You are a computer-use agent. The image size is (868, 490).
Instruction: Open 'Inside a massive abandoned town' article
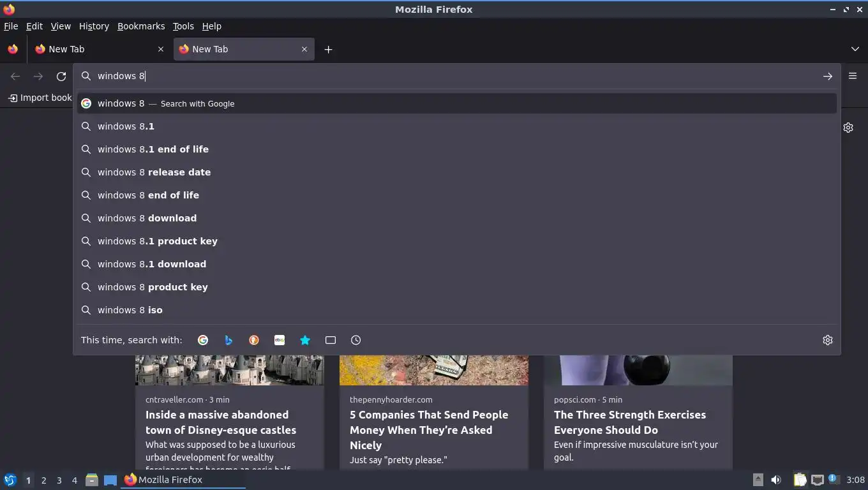pos(221,422)
